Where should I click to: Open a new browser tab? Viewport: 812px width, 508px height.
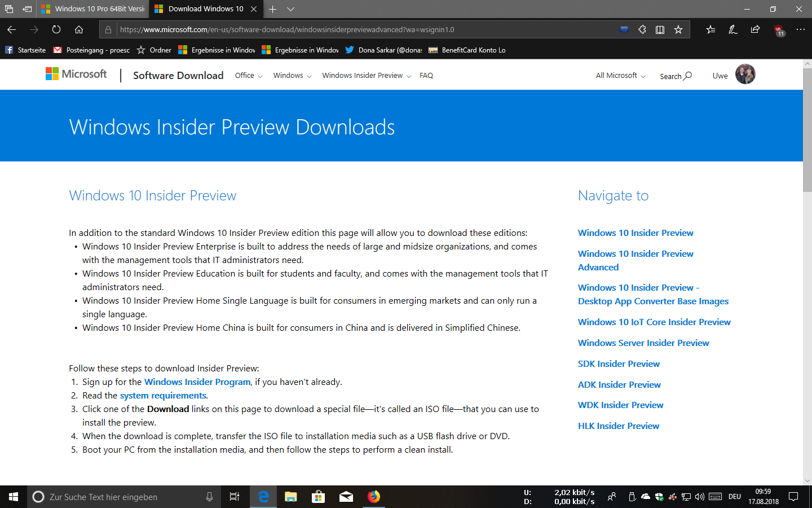click(x=272, y=9)
